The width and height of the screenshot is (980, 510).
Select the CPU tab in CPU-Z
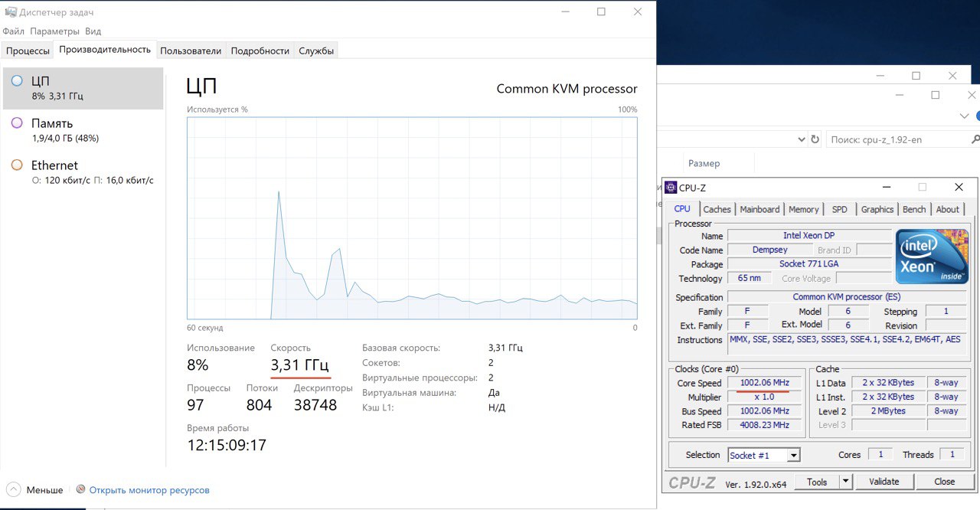point(682,208)
